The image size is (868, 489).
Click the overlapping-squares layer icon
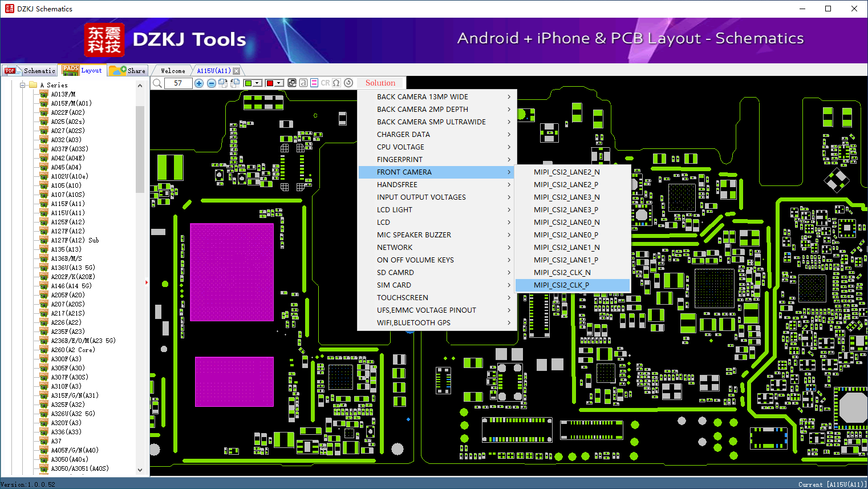coord(292,83)
